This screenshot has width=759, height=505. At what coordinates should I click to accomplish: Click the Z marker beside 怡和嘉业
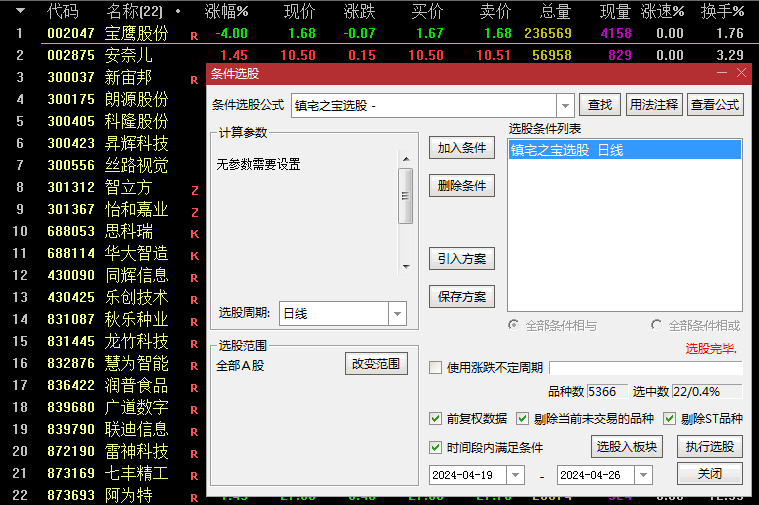click(195, 213)
